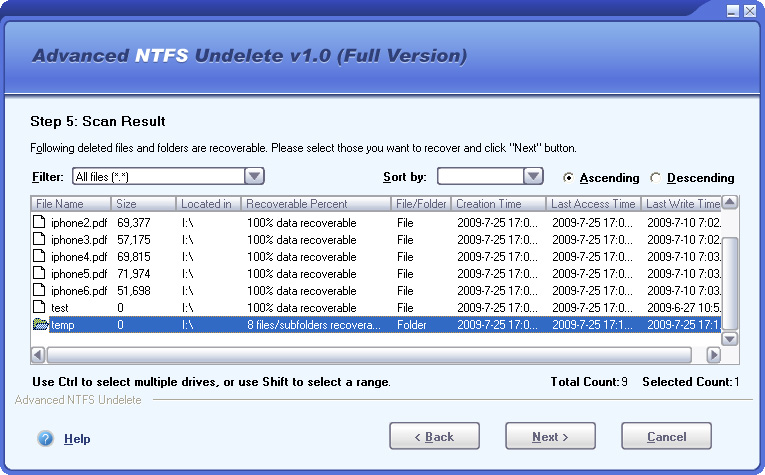Open the Help link
This screenshot has height=475, width=765.
pyautogui.click(x=77, y=439)
